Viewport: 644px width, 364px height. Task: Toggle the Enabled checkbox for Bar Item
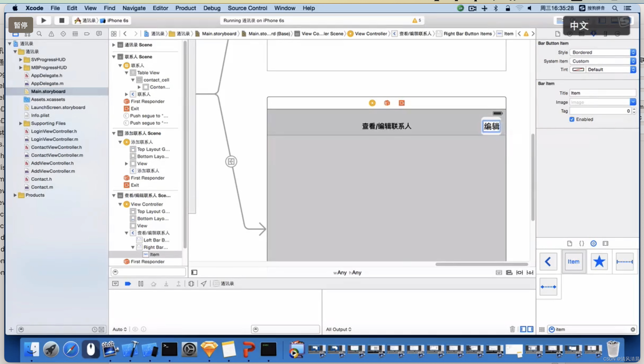(x=572, y=119)
